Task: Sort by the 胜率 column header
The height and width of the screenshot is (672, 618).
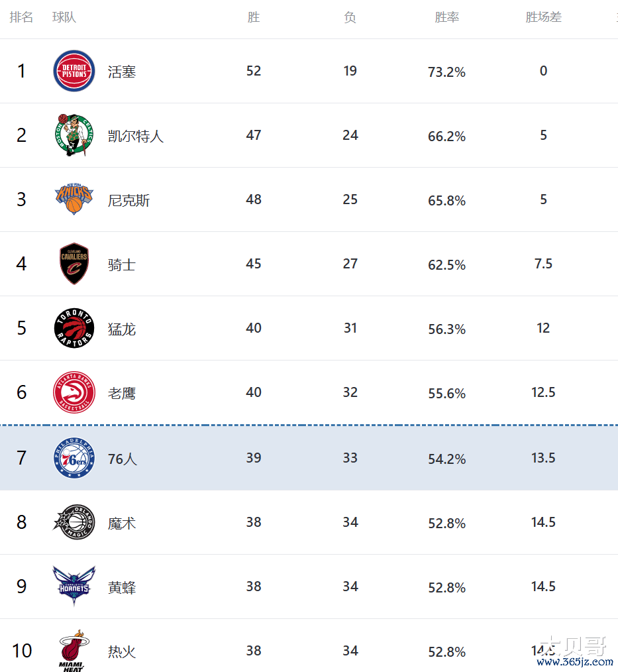Action: 446,17
